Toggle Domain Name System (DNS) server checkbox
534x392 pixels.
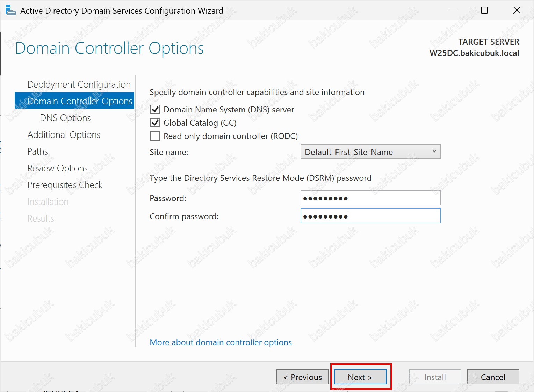(155, 110)
